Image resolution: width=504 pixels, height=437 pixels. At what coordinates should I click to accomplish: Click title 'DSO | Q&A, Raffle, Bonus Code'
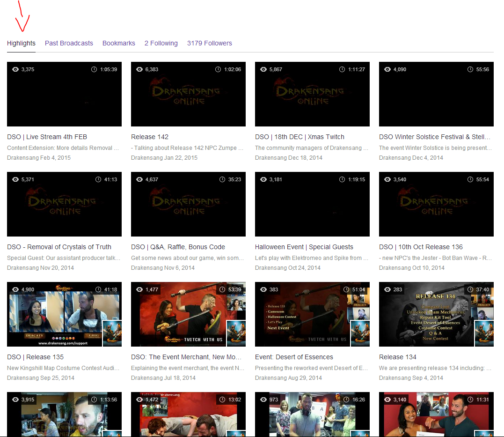coord(178,247)
